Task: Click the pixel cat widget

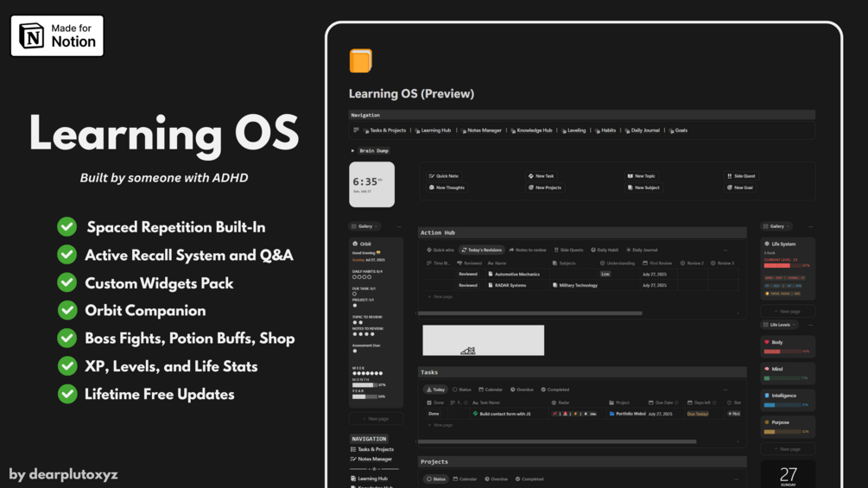Action: point(484,340)
